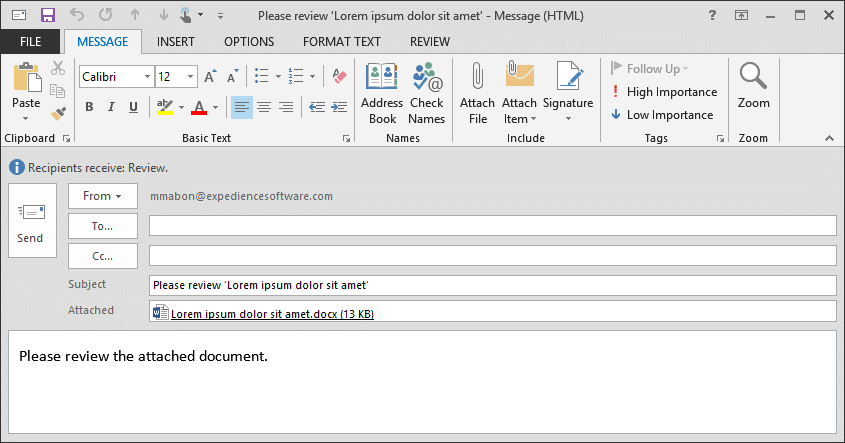Toggle Low Importance tag
Image resolution: width=845 pixels, height=443 pixels.
[x=662, y=115]
